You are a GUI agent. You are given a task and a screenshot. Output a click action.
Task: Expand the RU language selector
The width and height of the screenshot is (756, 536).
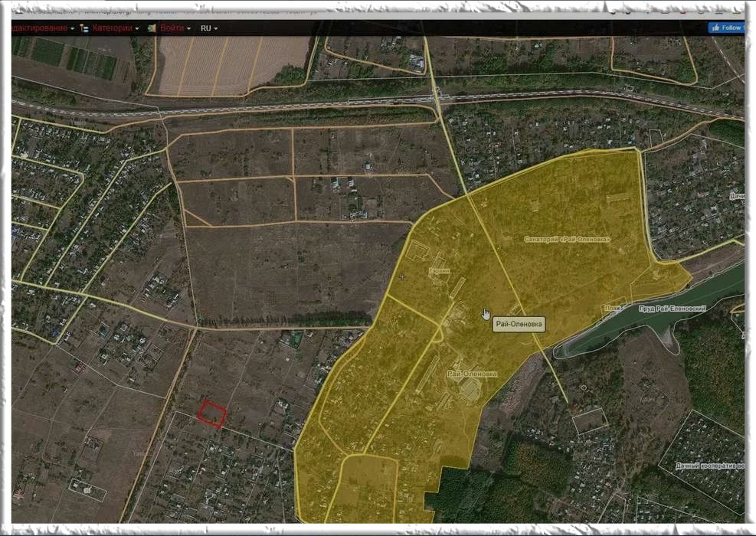(208, 28)
